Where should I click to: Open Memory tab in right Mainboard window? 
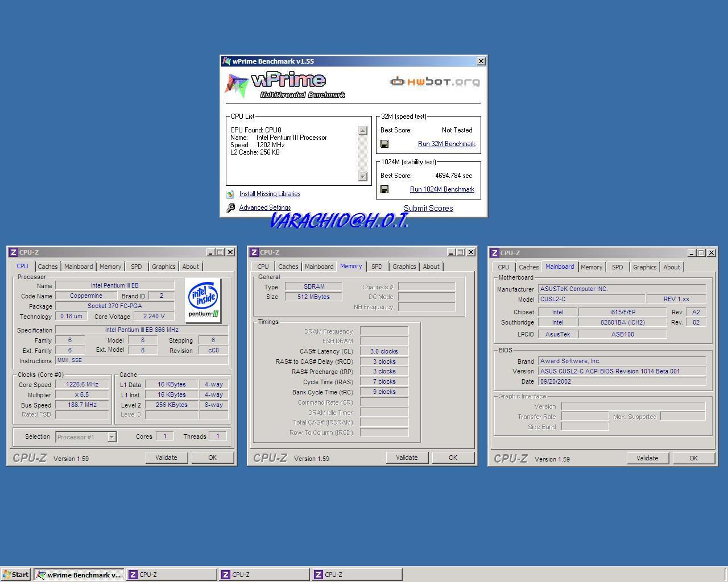point(591,267)
